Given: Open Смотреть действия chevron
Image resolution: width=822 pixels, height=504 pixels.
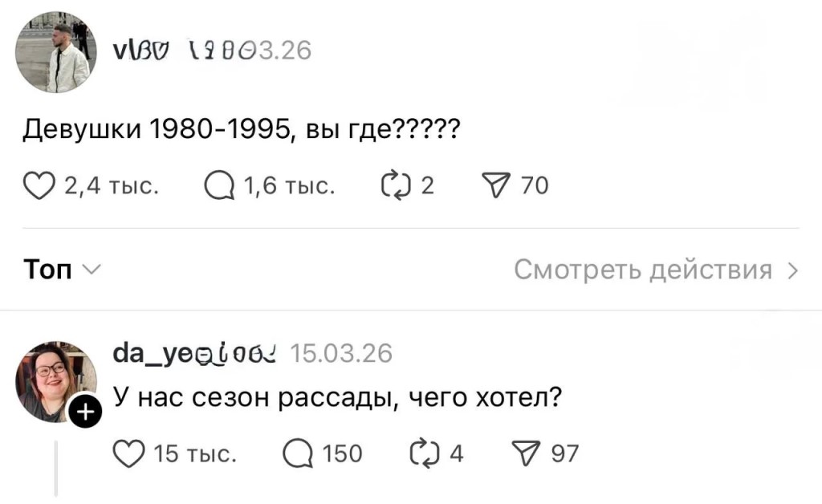Looking at the screenshot, I should click(x=793, y=270).
